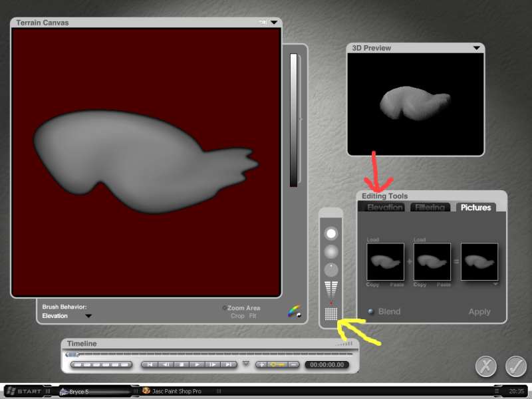Expand the Terrain Canvas options menu triangle
The height and width of the screenshot is (399, 532).
tap(274, 23)
